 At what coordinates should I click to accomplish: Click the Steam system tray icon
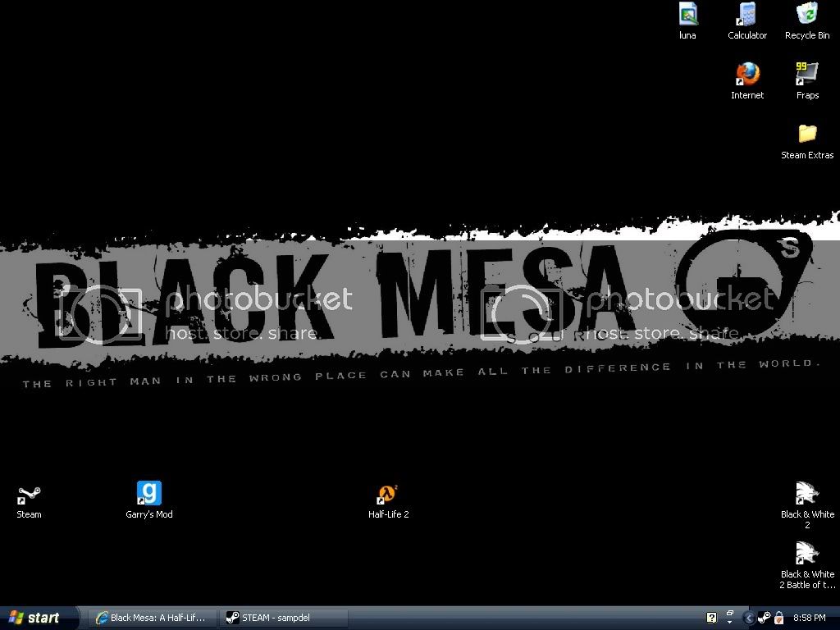tap(765, 619)
